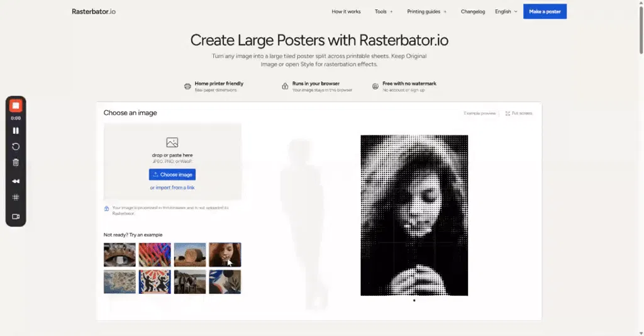The width and height of the screenshot is (644, 336).
Task: Select the map example thumbnail
Action: [119, 282]
